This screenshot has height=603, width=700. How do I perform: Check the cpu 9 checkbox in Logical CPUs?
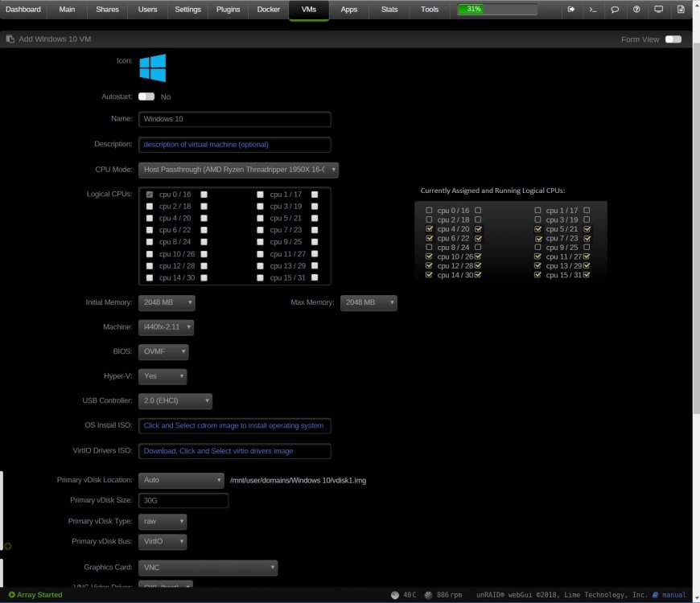[260, 242]
